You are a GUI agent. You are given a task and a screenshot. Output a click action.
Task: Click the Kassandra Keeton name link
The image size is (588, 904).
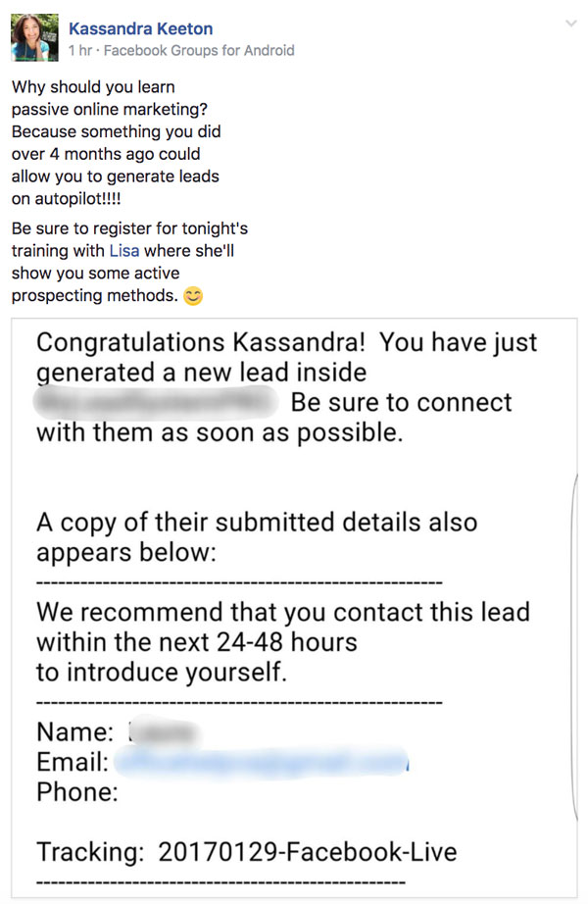pyautogui.click(x=141, y=28)
